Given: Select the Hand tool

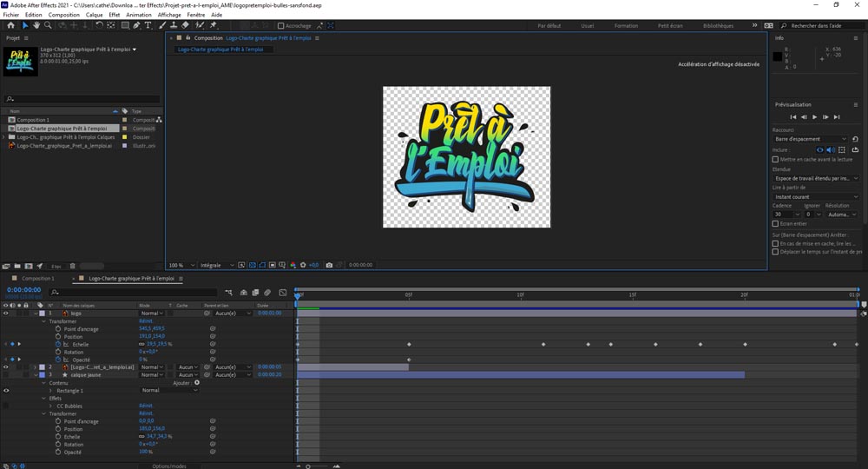Looking at the screenshot, I should click(x=36, y=25).
